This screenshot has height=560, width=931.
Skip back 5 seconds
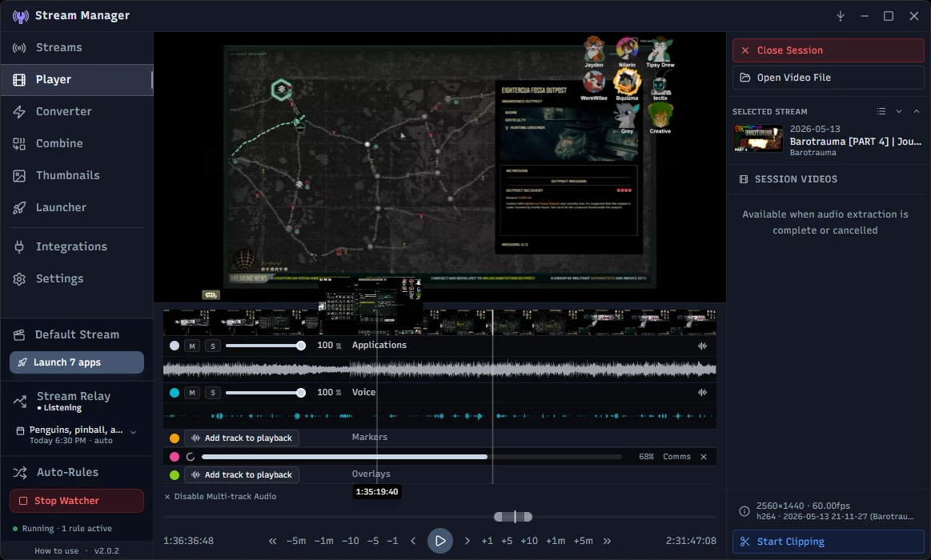(373, 541)
